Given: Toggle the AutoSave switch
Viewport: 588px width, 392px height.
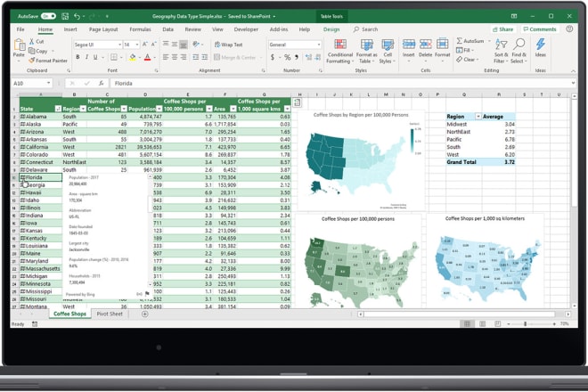Looking at the screenshot, I should pyautogui.click(x=48, y=16).
